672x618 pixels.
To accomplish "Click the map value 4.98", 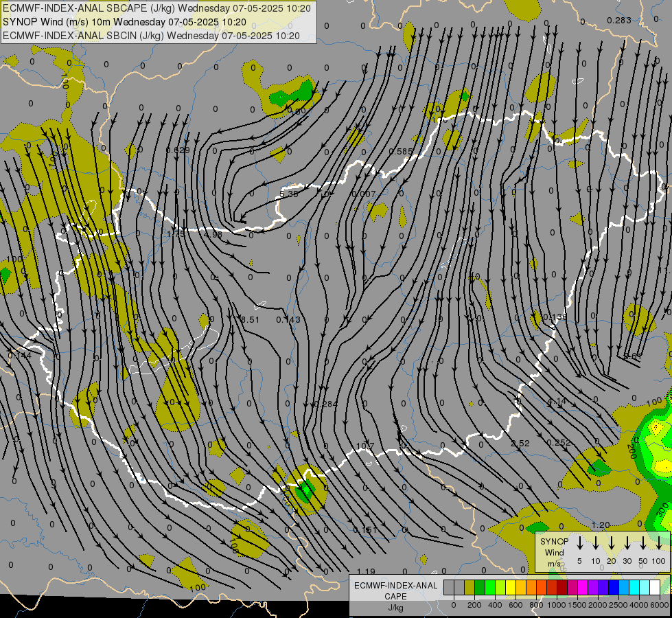I will pos(213,235).
